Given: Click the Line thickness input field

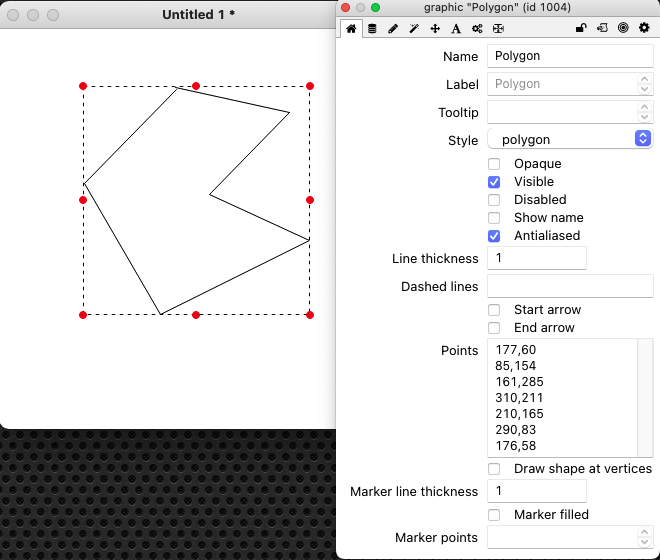Looking at the screenshot, I should [536, 258].
